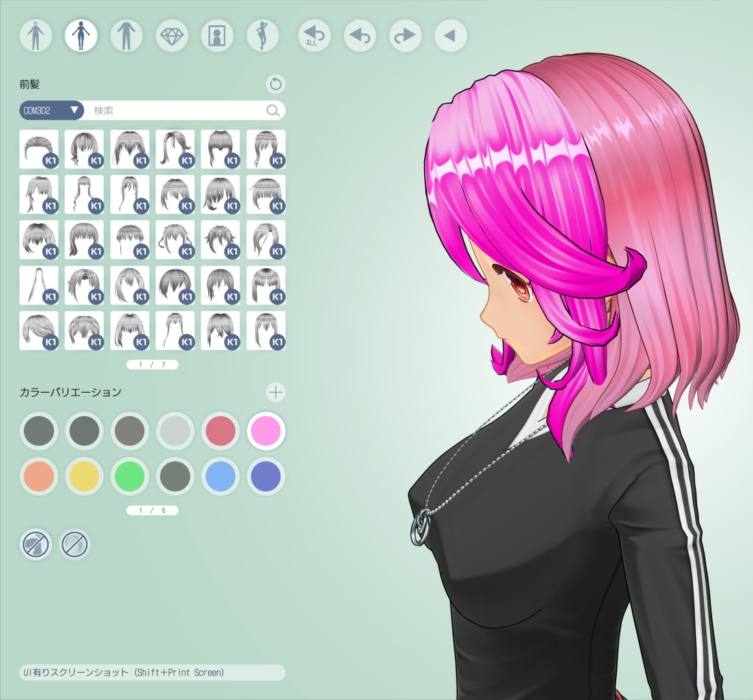Pick the first dark gray swatch in top row
The height and width of the screenshot is (700, 753).
click(x=39, y=431)
